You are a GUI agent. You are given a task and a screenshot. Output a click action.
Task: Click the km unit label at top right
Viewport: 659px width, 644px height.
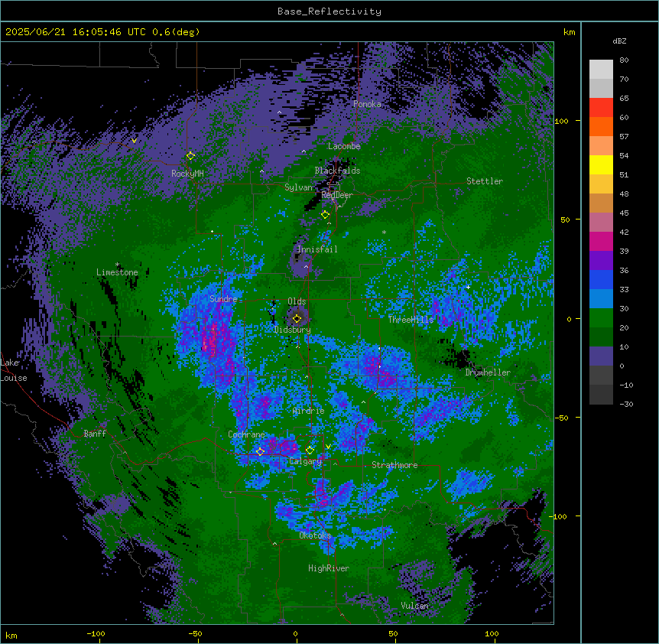click(570, 32)
